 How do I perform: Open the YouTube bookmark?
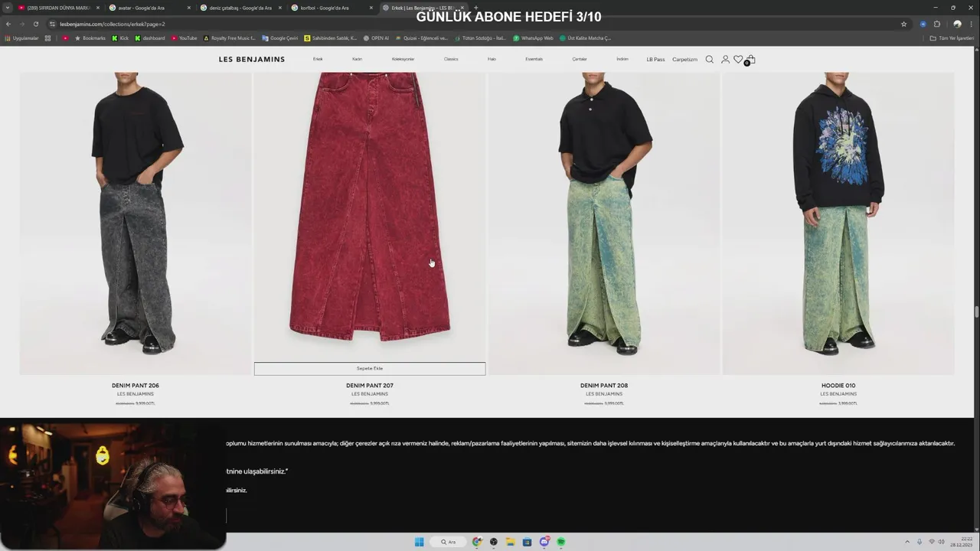[184, 37]
